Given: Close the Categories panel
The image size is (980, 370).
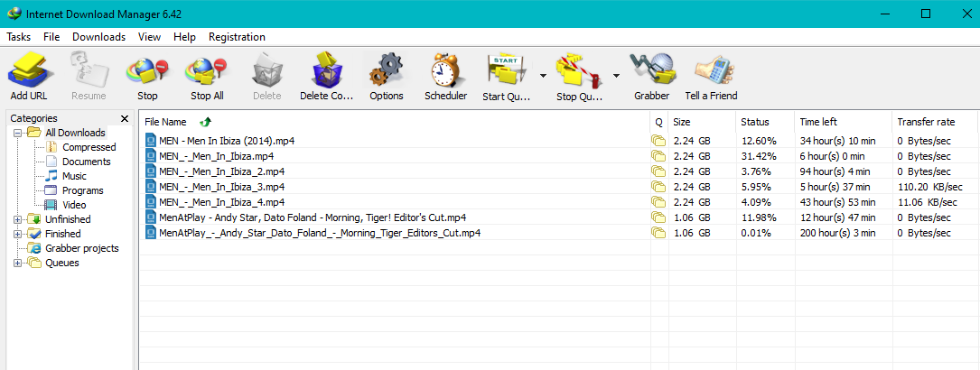Looking at the screenshot, I should 125,118.
